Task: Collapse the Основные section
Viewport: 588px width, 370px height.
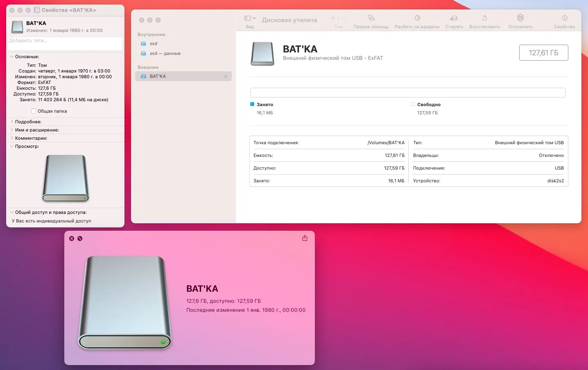Action: click(x=11, y=57)
